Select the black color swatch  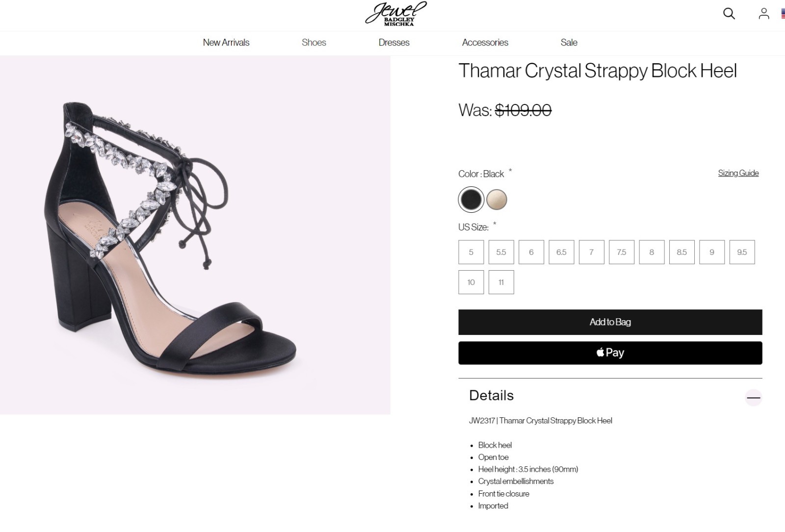click(471, 200)
